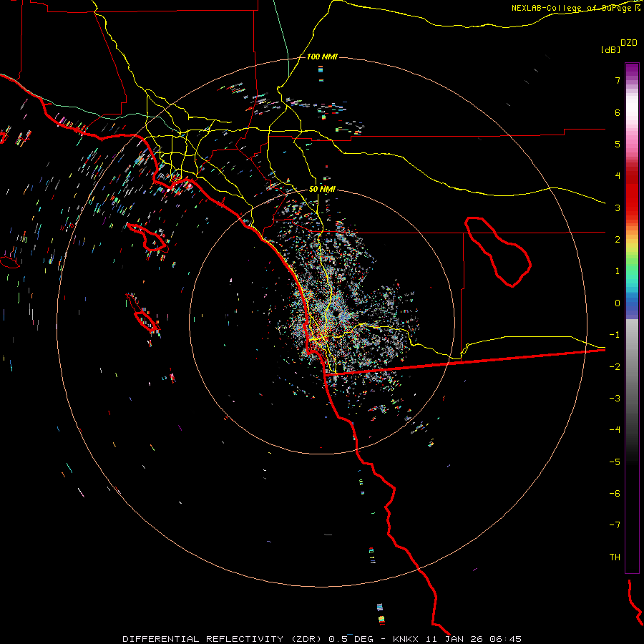Click the DIFFERENTIAL REFLECTIVITY (ZDR) title text

click(223, 639)
